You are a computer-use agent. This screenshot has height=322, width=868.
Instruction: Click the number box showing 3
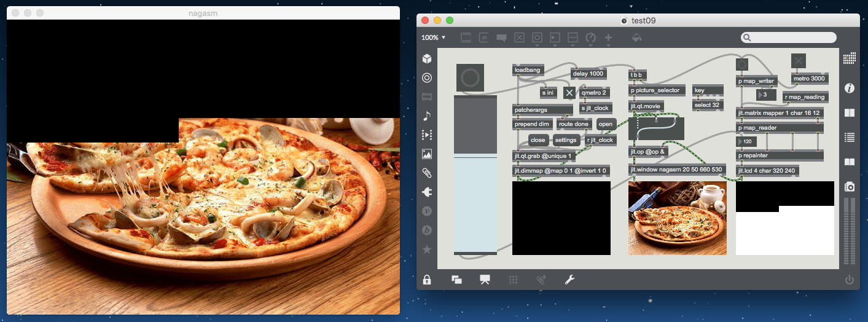click(x=767, y=95)
